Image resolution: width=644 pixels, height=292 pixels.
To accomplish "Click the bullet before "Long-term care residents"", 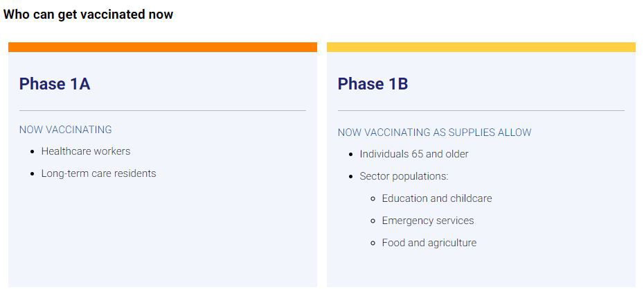I will (33, 174).
